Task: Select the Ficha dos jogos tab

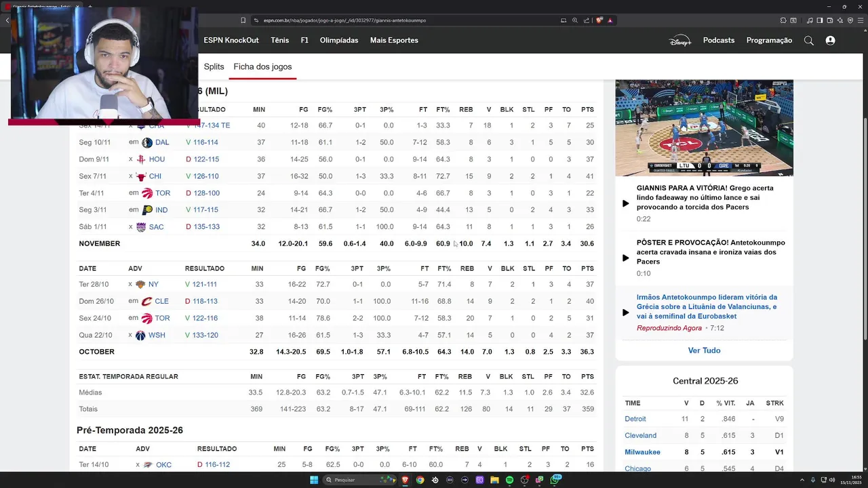Action: (x=262, y=66)
